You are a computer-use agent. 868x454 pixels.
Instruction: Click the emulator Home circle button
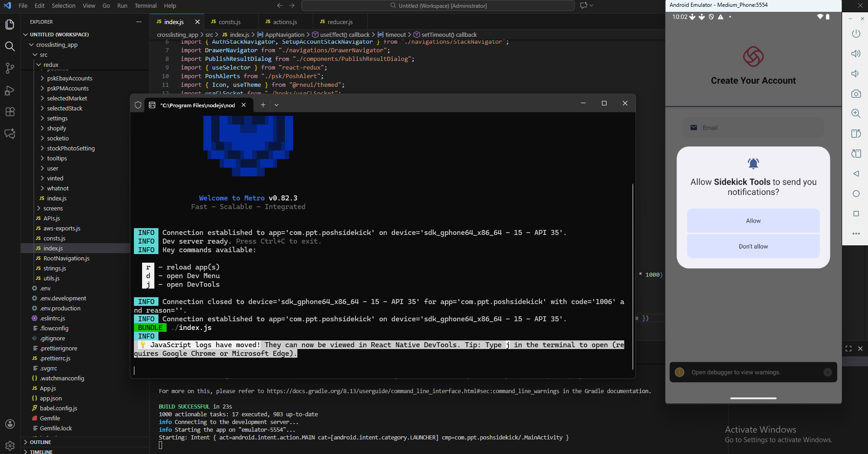pyautogui.click(x=856, y=194)
